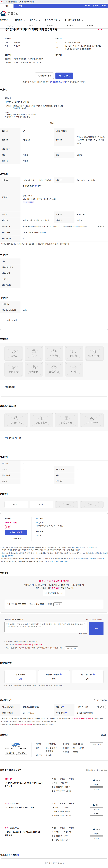The height and width of the screenshot is (868, 108).
Task: Click the 로그인 button beside 이메일
Action: pyautogui.click(x=58, y=604)
